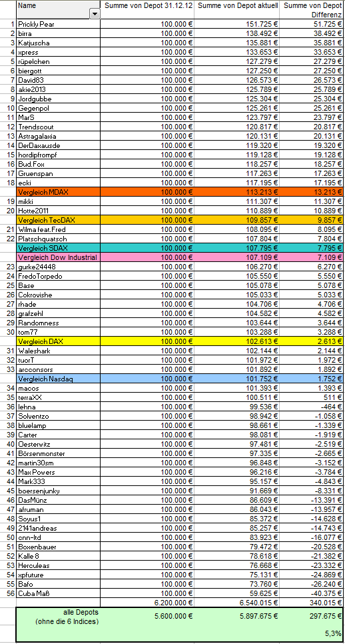The image size is (345, 644).
Task: Open the Name column filter dropdown
Action: [x=95, y=14]
